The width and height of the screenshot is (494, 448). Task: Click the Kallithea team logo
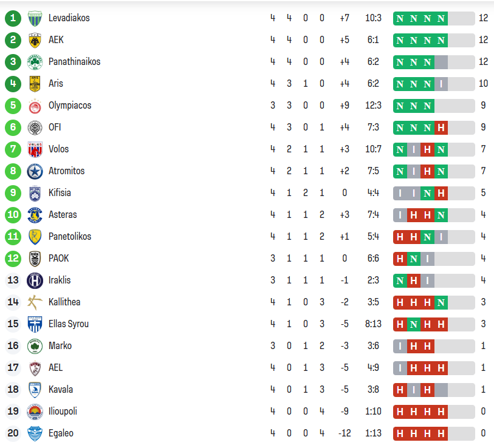(35, 302)
